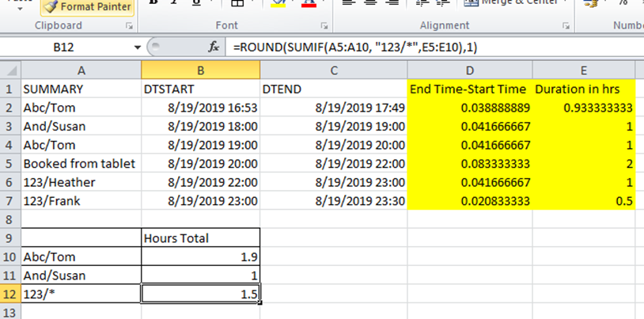Select cell B10 showing 1.9
The height and width of the screenshot is (319, 644).
[x=200, y=257]
